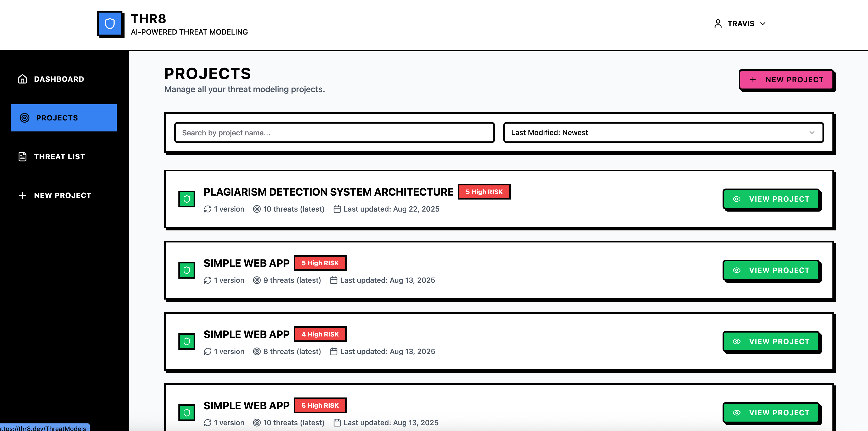Click threats target icon in Plagiarism project row
Image resolution: width=868 pixels, height=431 pixels.
(257, 209)
